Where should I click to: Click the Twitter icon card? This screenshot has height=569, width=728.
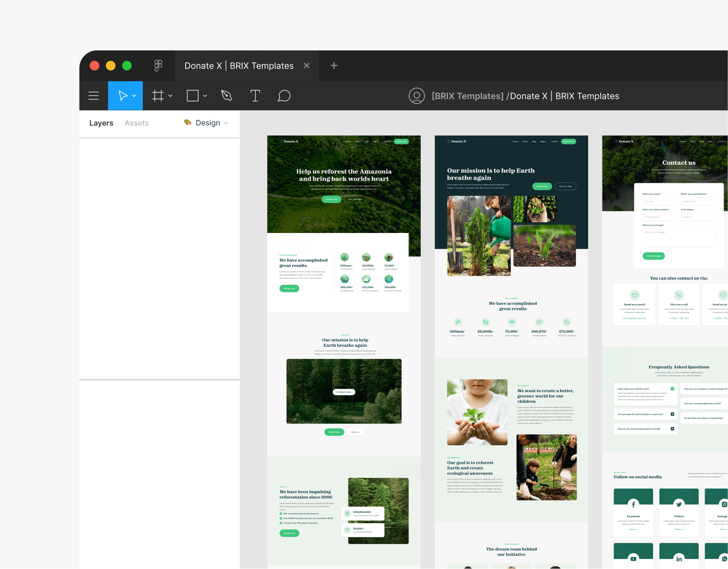pos(679,513)
